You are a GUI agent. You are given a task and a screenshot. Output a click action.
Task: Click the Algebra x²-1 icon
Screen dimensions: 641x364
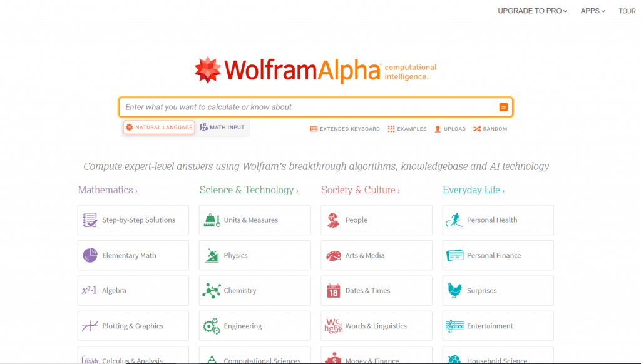(x=89, y=290)
